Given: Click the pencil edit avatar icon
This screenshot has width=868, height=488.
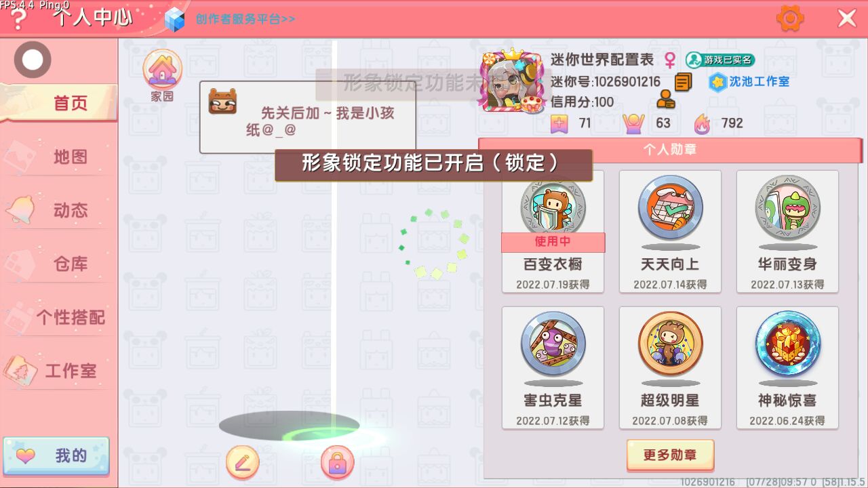Looking at the screenshot, I should coord(242,463).
